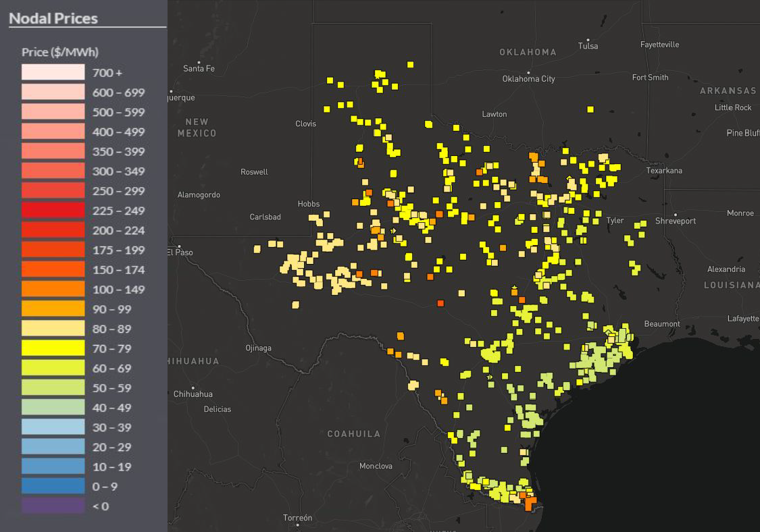Click the Texarkana city label
The width and height of the screenshot is (760, 532).
664,171
